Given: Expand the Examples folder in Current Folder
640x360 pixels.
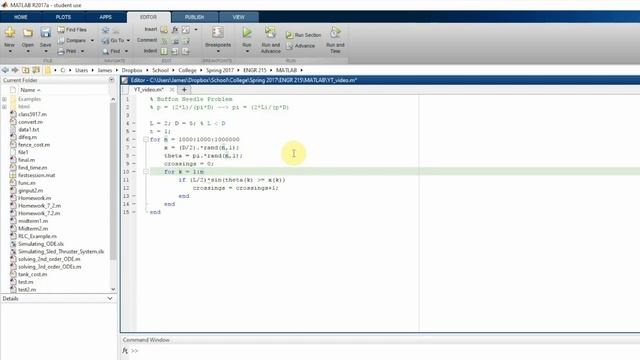Looking at the screenshot, I should pyautogui.click(x=4, y=99).
